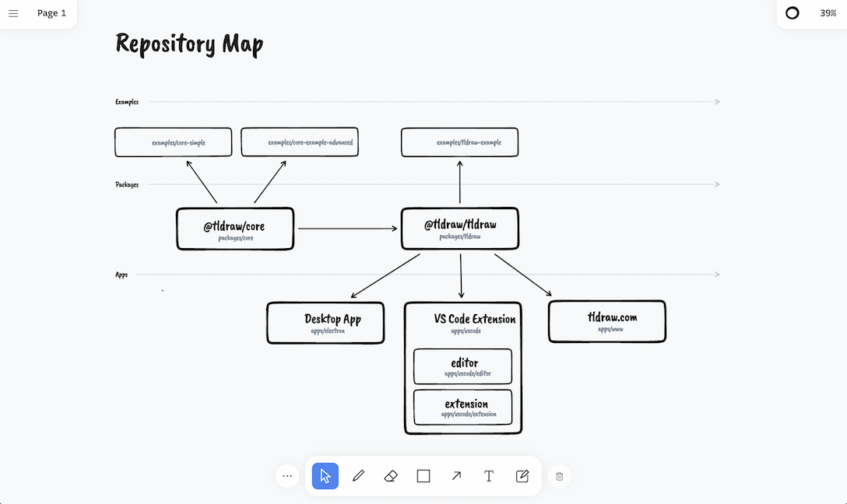Select the Apps lane label

121,275
